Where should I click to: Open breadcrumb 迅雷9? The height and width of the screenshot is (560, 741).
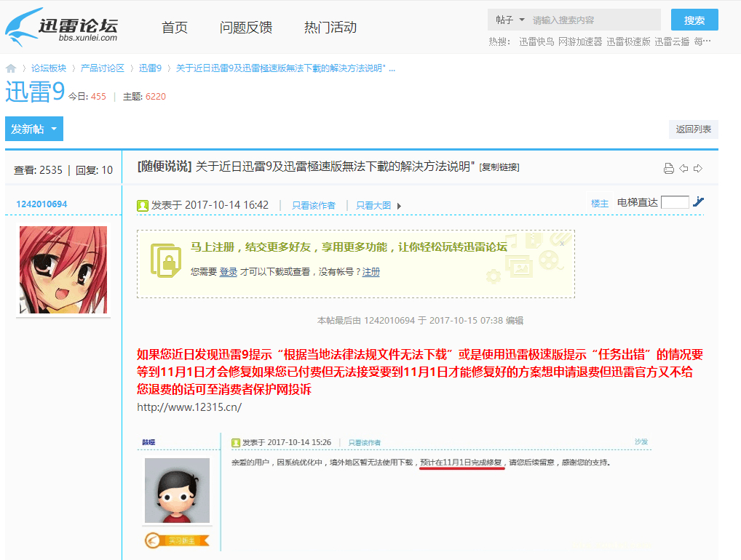click(x=150, y=68)
